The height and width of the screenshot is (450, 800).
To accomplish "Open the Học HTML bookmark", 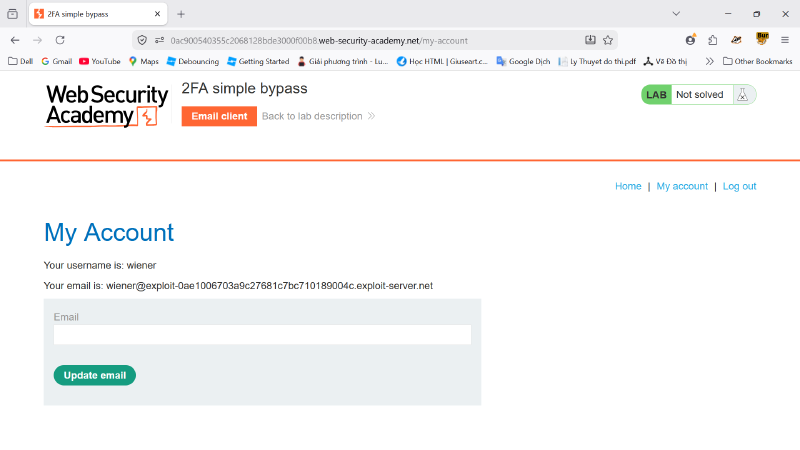I will (442, 61).
